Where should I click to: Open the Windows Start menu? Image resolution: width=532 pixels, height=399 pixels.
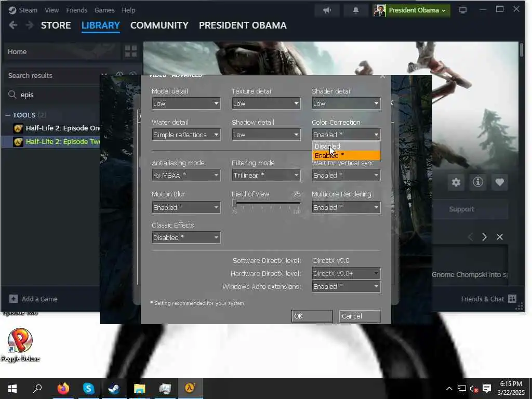(x=12, y=389)
